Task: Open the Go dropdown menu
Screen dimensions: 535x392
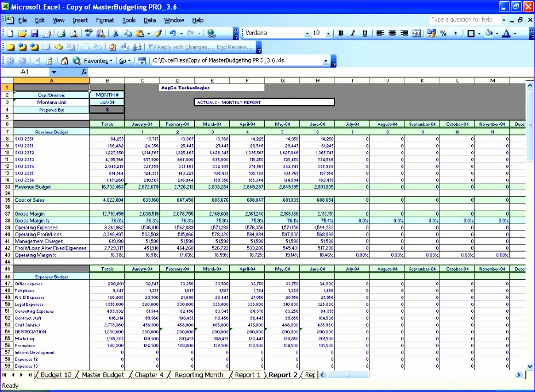Action: (125, 61)
